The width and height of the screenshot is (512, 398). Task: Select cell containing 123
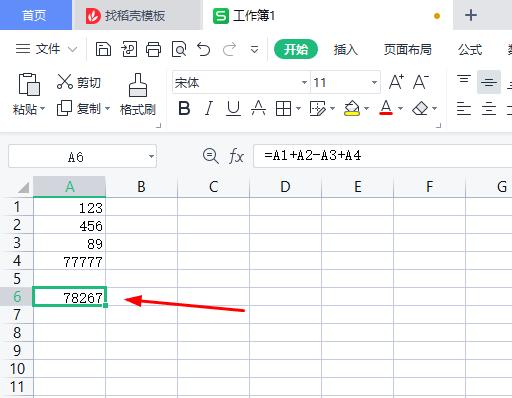70,207
